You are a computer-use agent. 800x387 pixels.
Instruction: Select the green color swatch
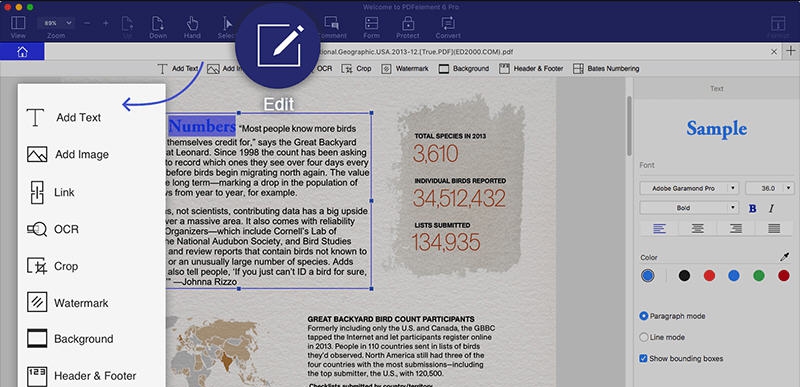coord(759,276)
